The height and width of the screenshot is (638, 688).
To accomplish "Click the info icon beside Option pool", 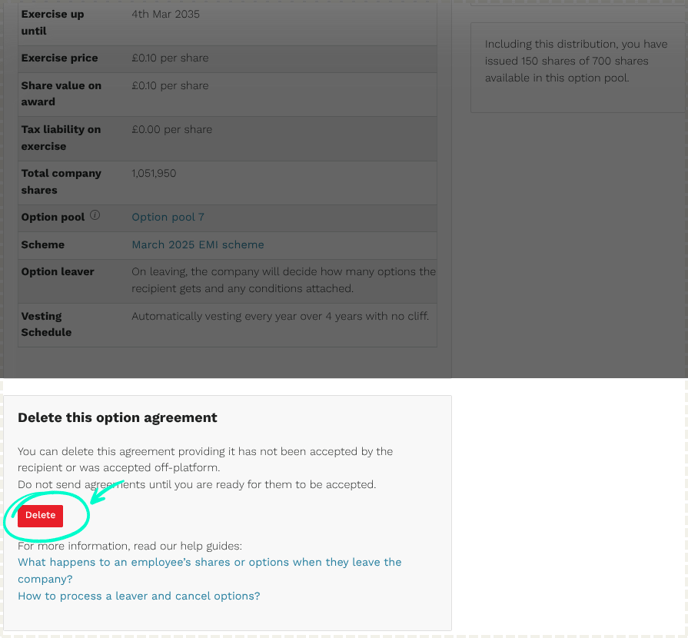I will (95, 215).
